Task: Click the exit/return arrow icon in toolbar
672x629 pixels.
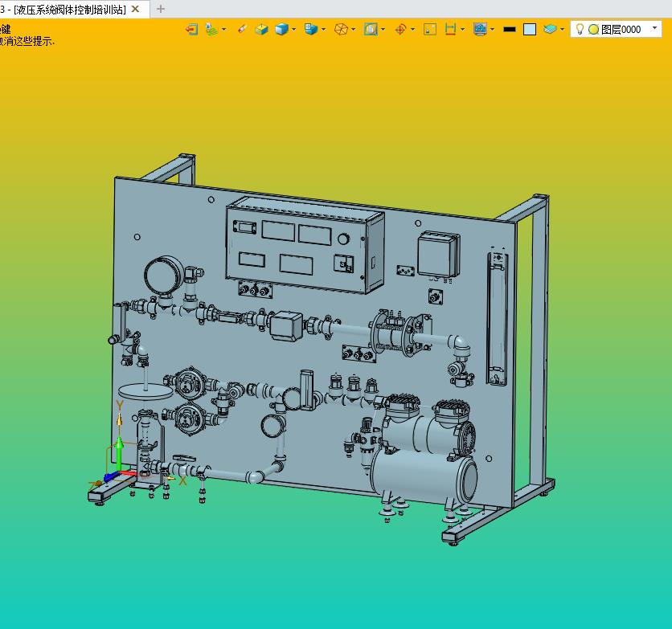Action: [191, 29]
